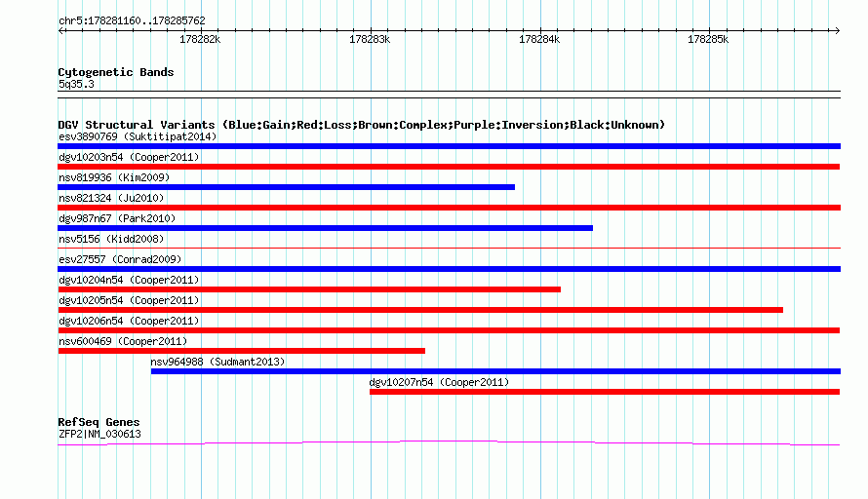Click the short red bar for nsv600469
This screenshot has height=499, width=868.
point(241,351)
